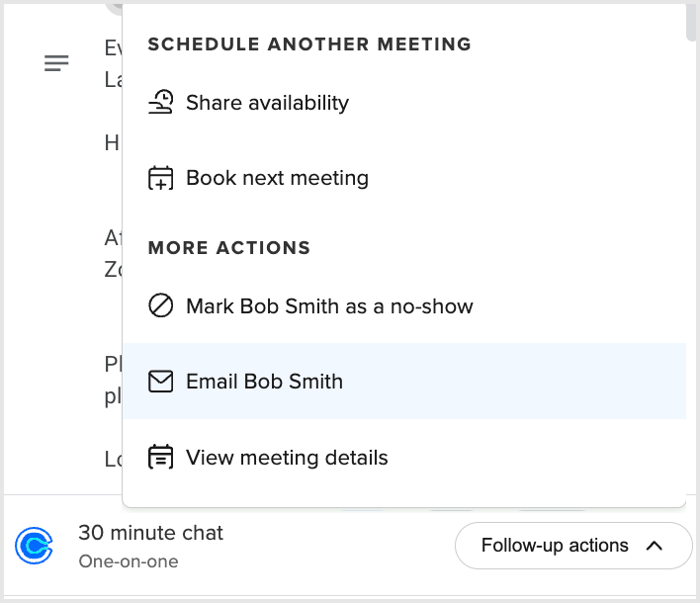The width and height of the screenshot is (700, 603).
Task: Click the Share availability clock icon
Action: coord(160,102)
